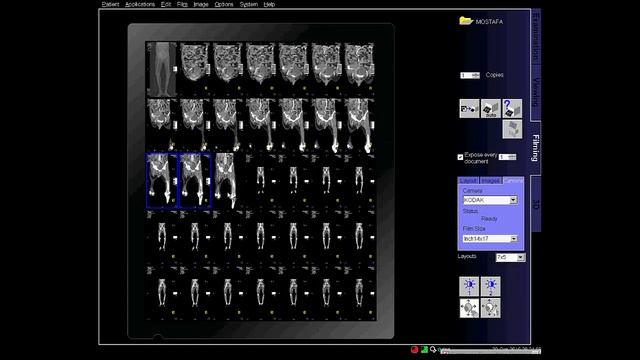Open the Options menu

coord(224,4)
